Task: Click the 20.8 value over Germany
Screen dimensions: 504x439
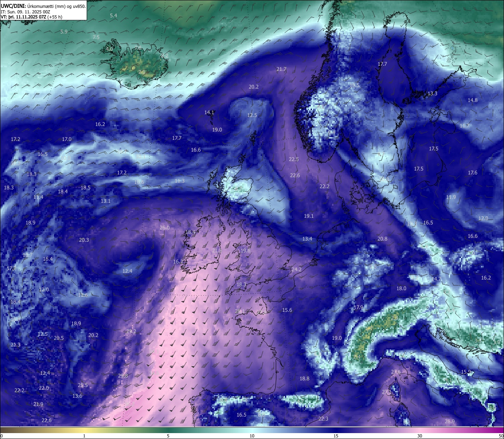Action: [382, 239]
